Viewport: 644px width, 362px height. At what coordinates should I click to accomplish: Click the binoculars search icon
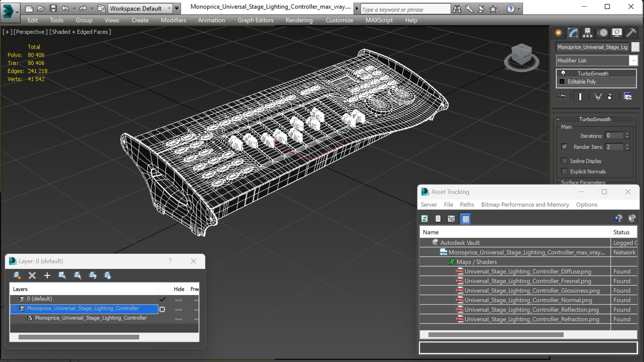(x=457, y=9)
